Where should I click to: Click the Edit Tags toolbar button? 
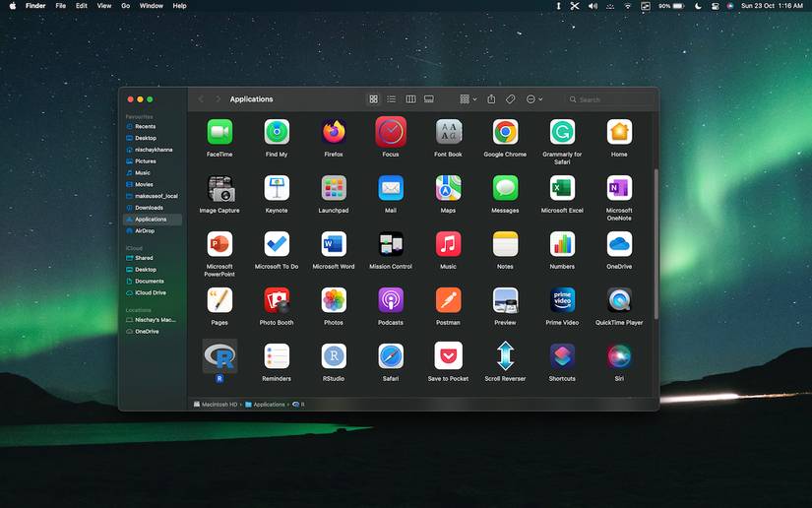511,98
